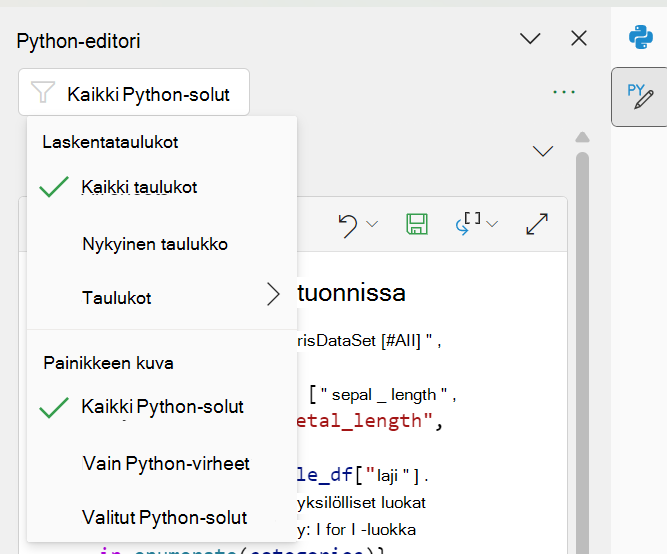Open the undo history dropdown arrow
Viewport: 667px width, 554px height.
tap(372, 224)
